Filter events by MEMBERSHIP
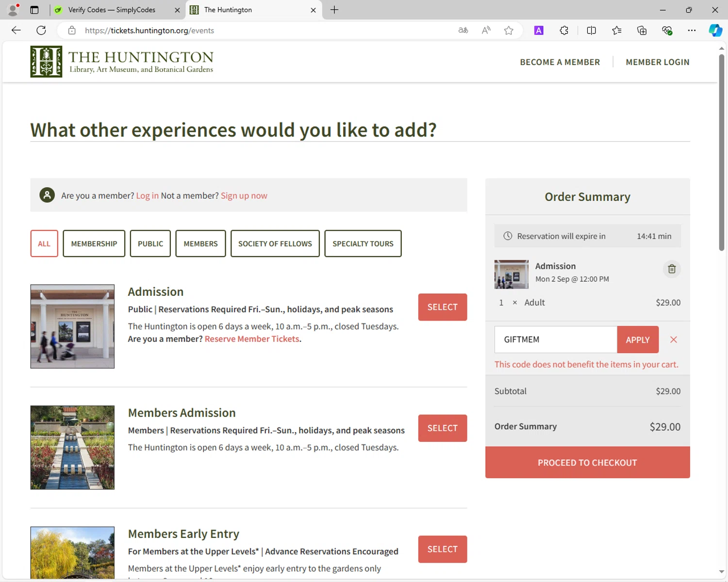 pos(94,243)
